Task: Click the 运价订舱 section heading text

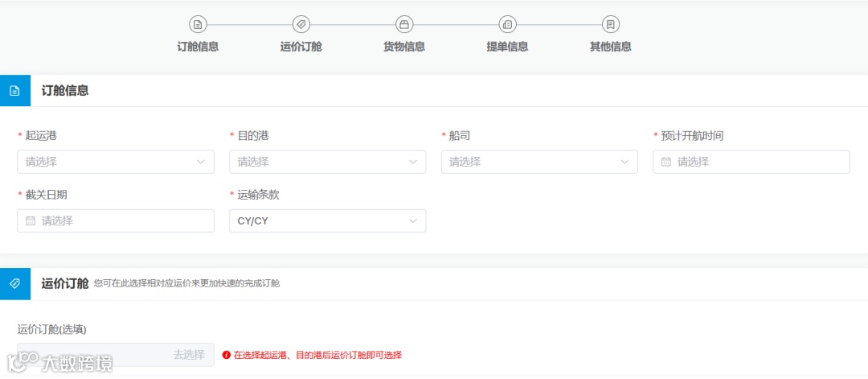Action: [x=65, y=284]
